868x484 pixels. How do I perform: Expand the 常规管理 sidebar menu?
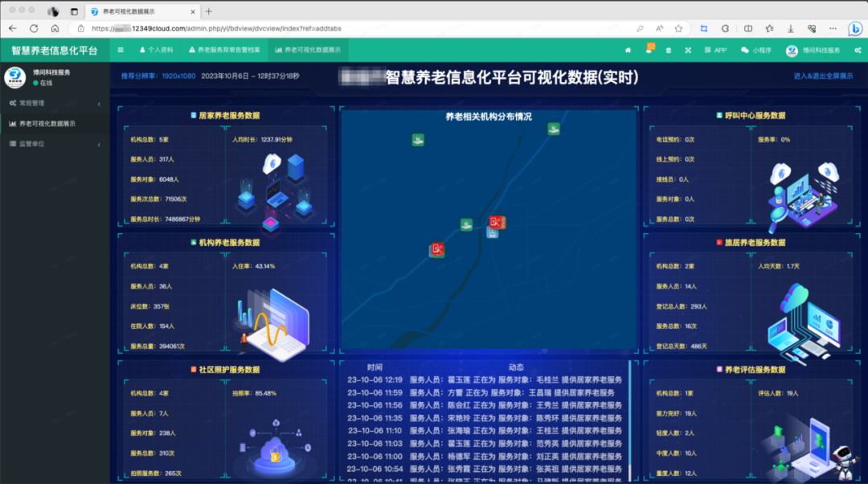55,104
